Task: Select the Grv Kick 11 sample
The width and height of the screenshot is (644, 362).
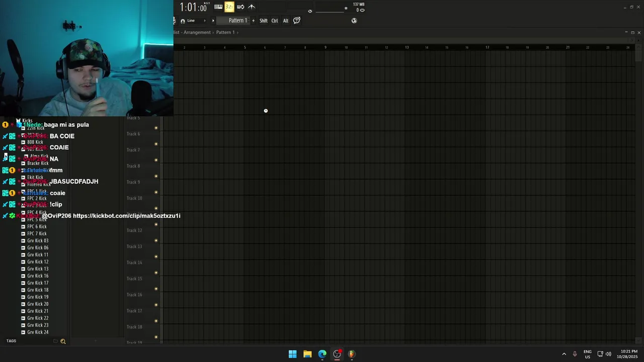Action: [38, 255]
